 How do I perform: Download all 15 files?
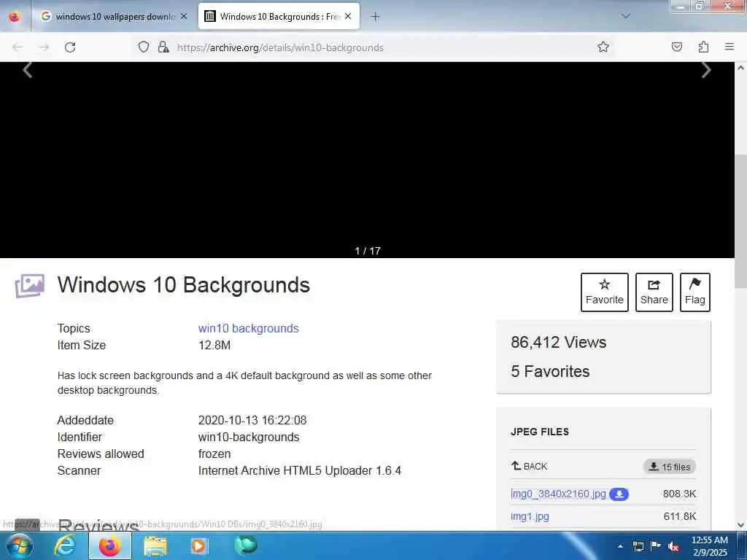click(670, 467)
